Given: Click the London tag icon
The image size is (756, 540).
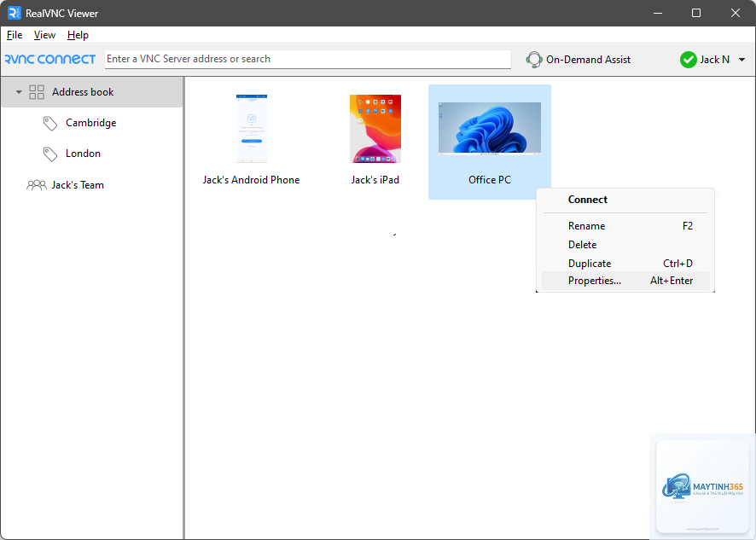Looking at the screenshot, I should click(50, 154).
